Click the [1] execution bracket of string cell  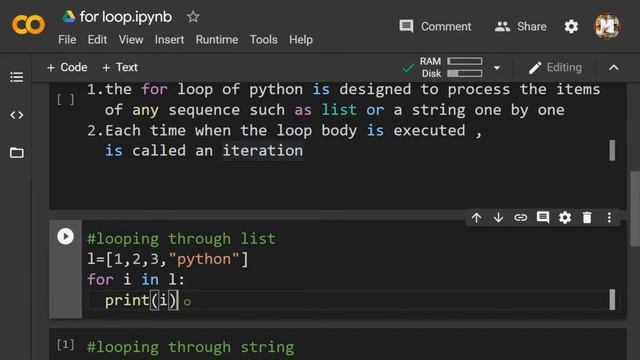[x=65, y=345]
